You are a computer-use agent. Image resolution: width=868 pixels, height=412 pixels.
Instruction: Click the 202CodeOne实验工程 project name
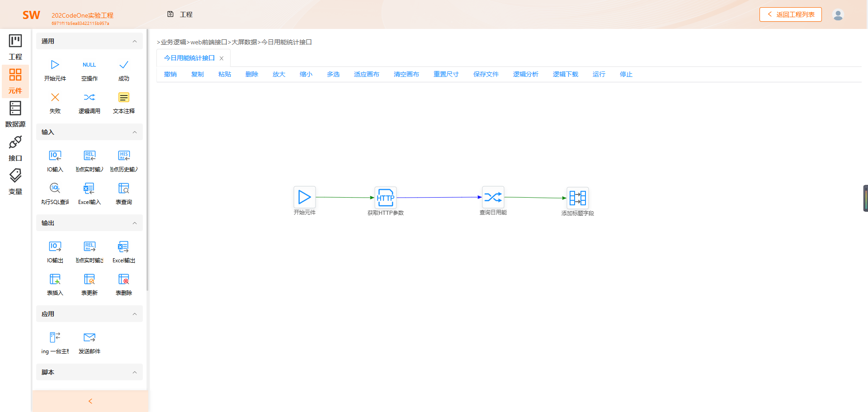[82, 15]
